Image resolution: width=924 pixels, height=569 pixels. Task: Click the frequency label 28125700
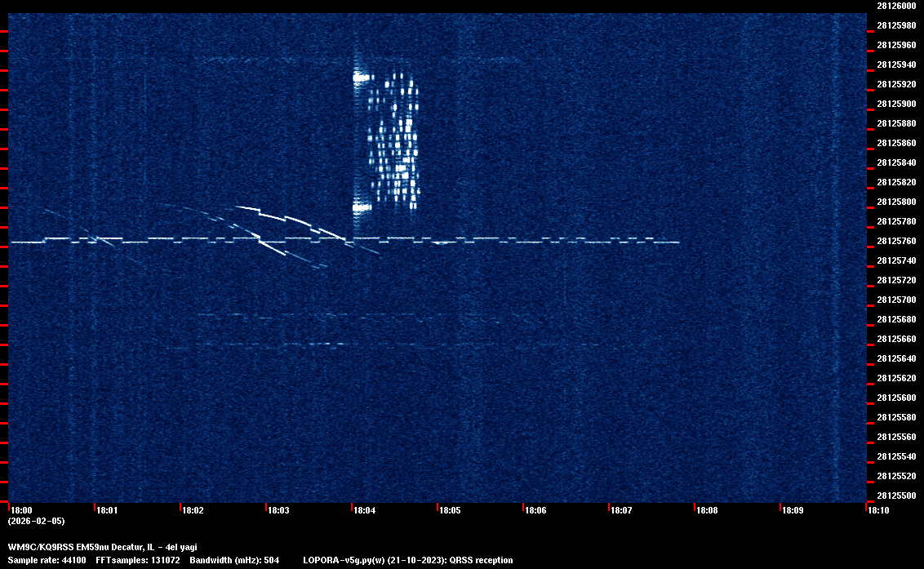click(x=896, y=300)
